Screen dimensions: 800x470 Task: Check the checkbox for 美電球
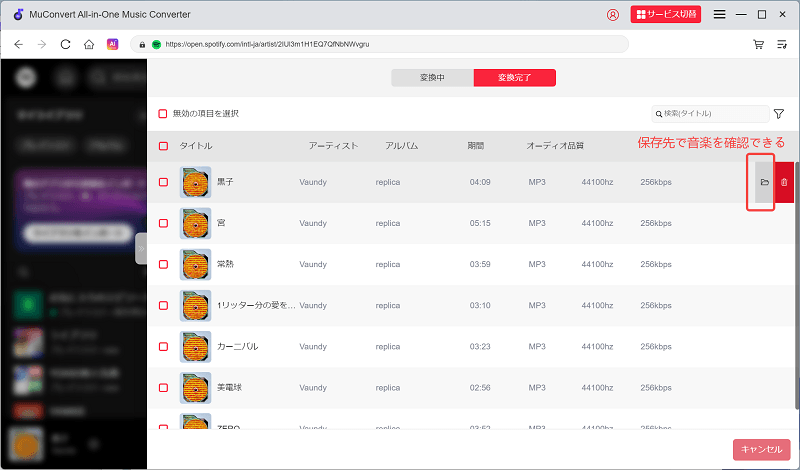163,388
